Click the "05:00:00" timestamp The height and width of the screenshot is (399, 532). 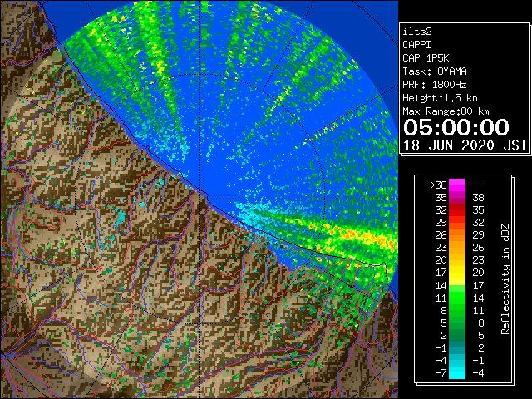point(456,127)
